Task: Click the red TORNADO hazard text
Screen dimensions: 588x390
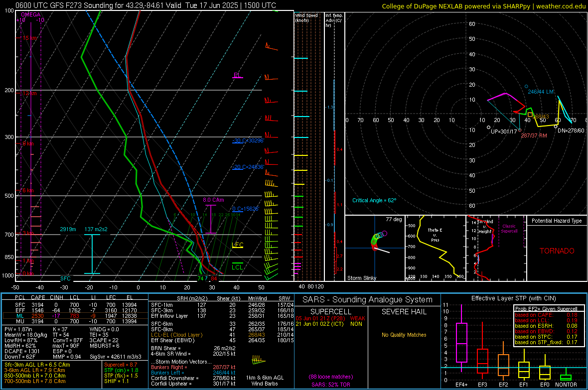Action: (x=557, y=251)
